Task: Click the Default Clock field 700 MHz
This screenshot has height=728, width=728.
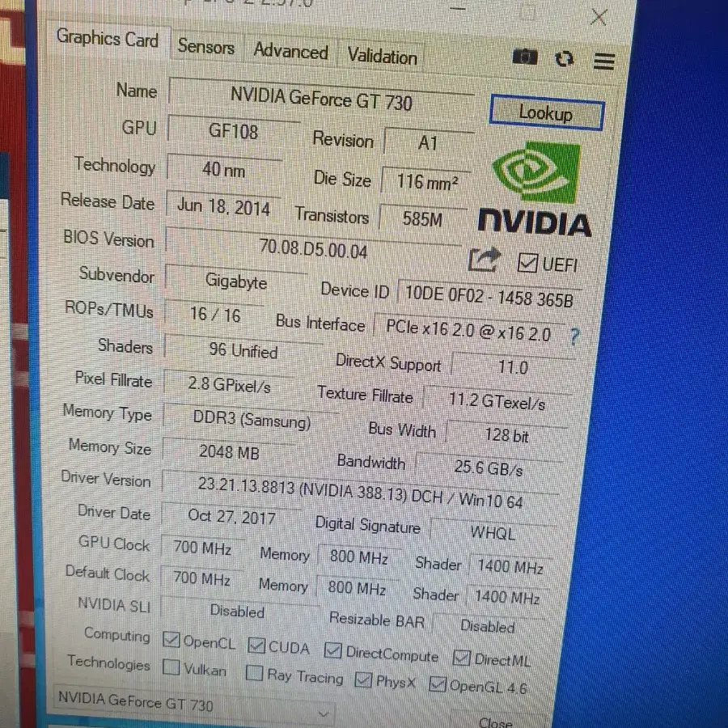Action: pos(201,578)
